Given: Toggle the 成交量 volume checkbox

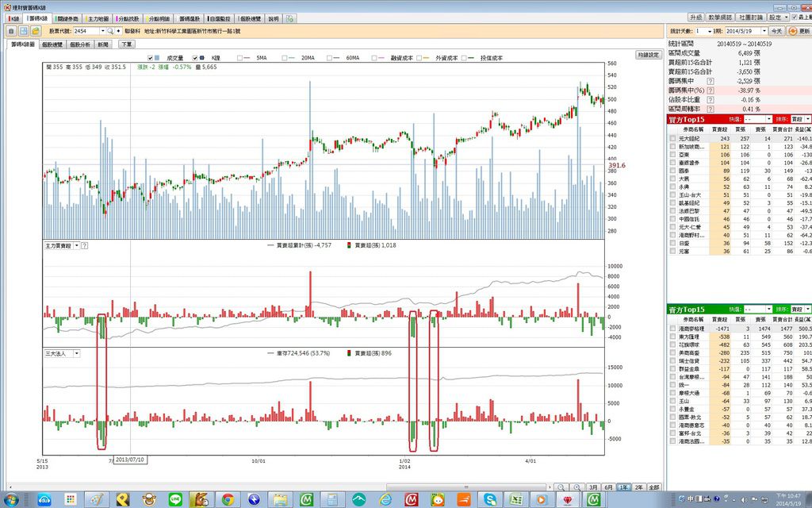Looking at the screenshot, I should (x=150, y=58).
